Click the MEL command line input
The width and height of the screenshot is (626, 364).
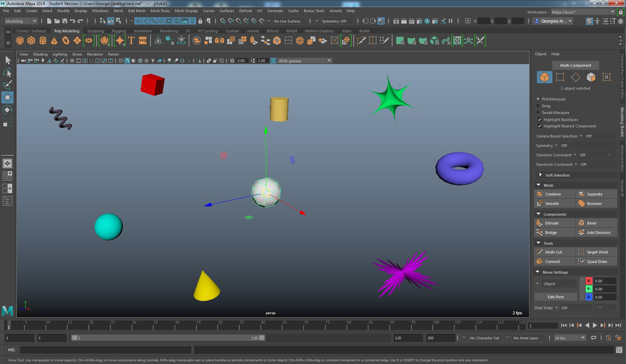(106, 350)
